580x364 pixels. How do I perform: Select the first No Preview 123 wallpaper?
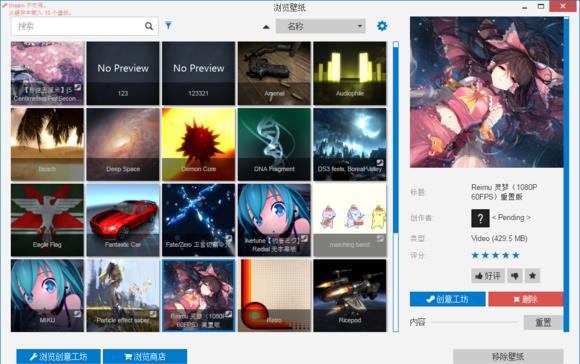point(123,73)
